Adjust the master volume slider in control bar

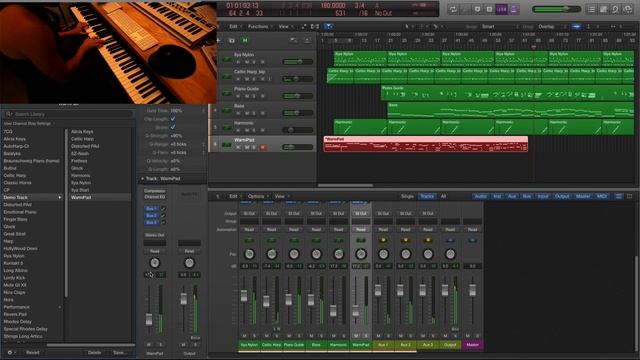pos(557,9)
